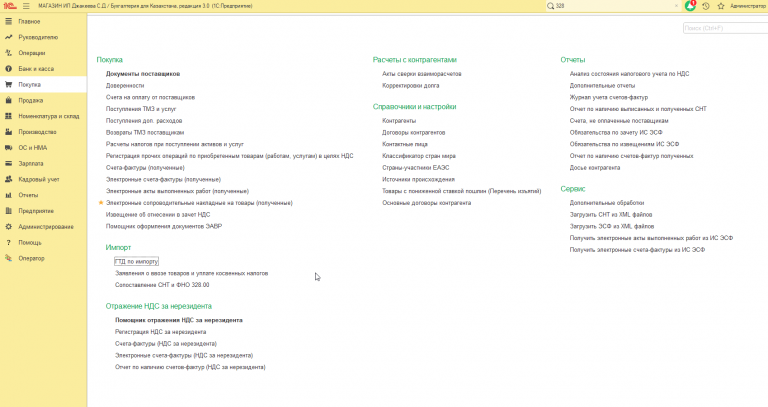
Task: Open Договоры контрагентов
Action: 414,132
